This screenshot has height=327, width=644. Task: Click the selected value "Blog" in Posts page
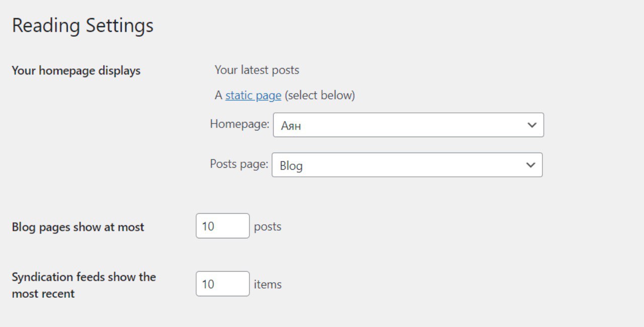[291, 166]
